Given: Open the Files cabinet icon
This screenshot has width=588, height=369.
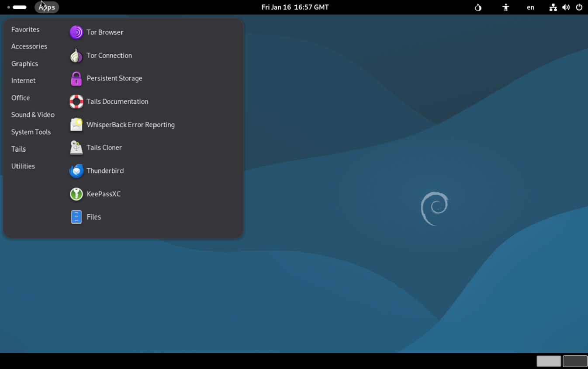Looking at the screenshot, I should pyautogui.click(x=76, y=217).
